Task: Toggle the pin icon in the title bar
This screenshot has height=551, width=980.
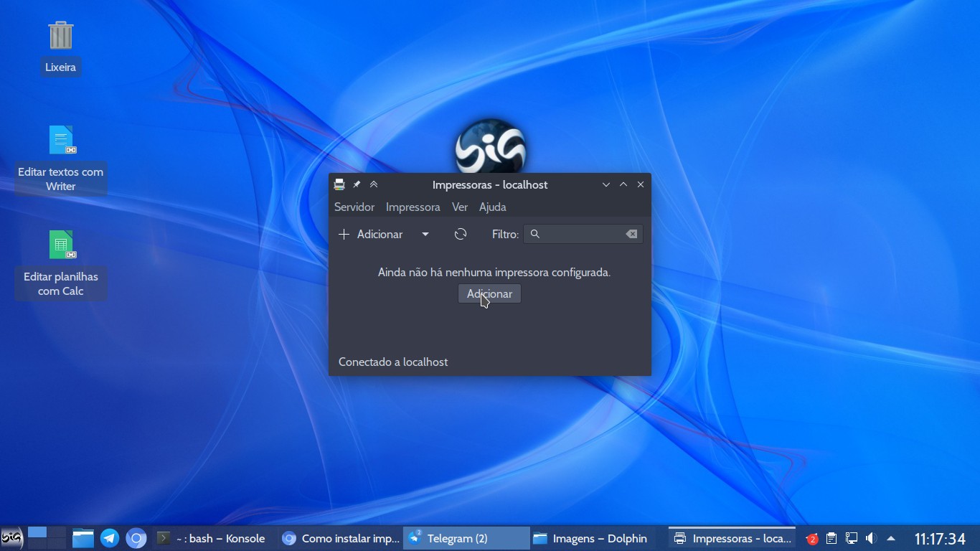Action: pyautogui.click(x=357, y=184)
